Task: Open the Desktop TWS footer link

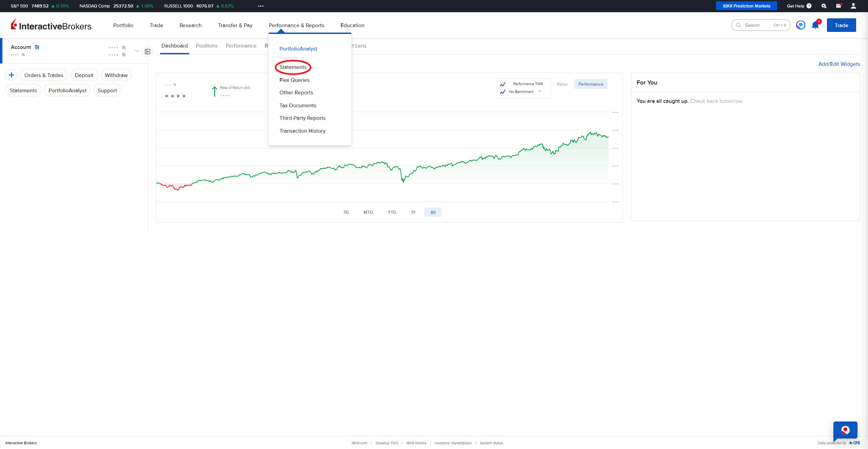Action: 387,443
